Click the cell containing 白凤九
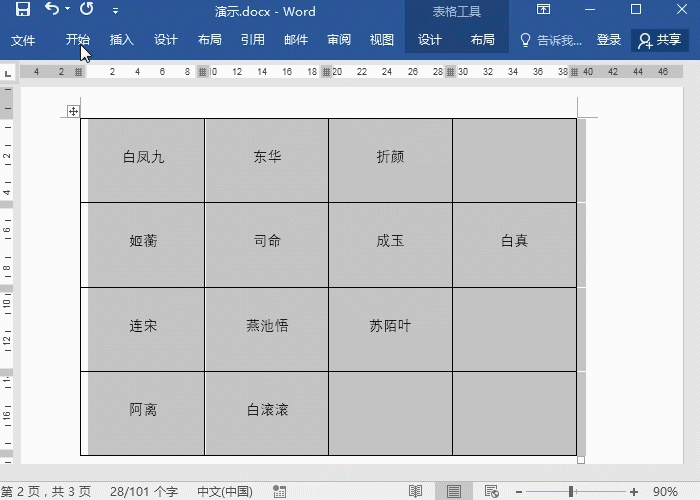Viewport: 700px width, 500px height. point(142,160)
